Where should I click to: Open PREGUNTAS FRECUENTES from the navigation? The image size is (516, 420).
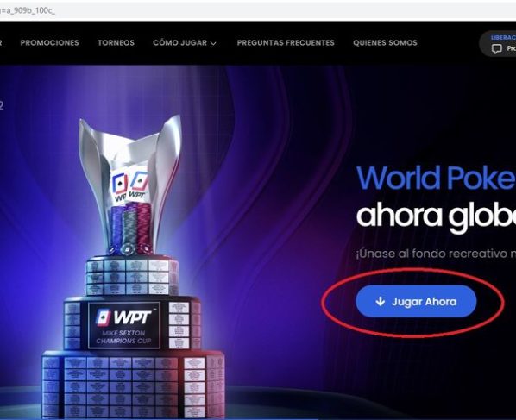pyautogui.click(x=286, y=42)
